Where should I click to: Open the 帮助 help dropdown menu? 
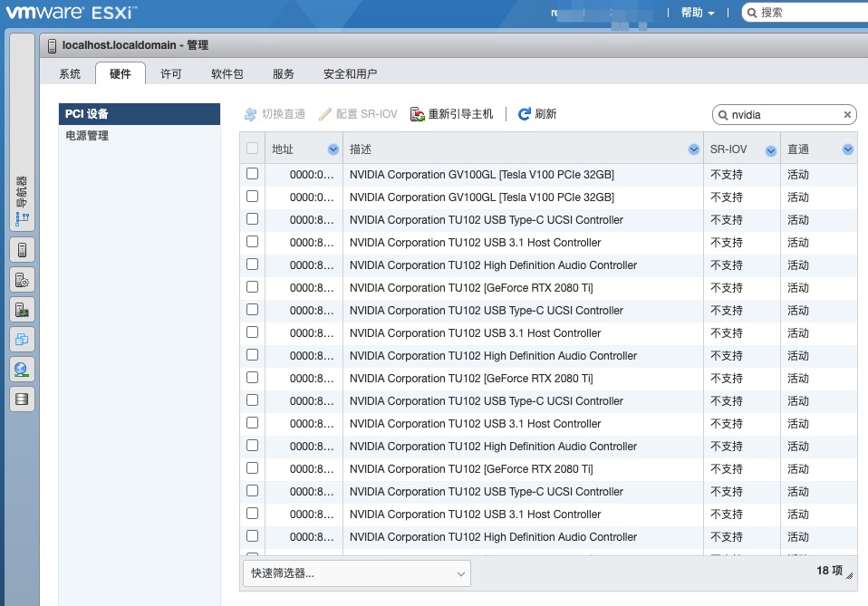tap(698, 13)
